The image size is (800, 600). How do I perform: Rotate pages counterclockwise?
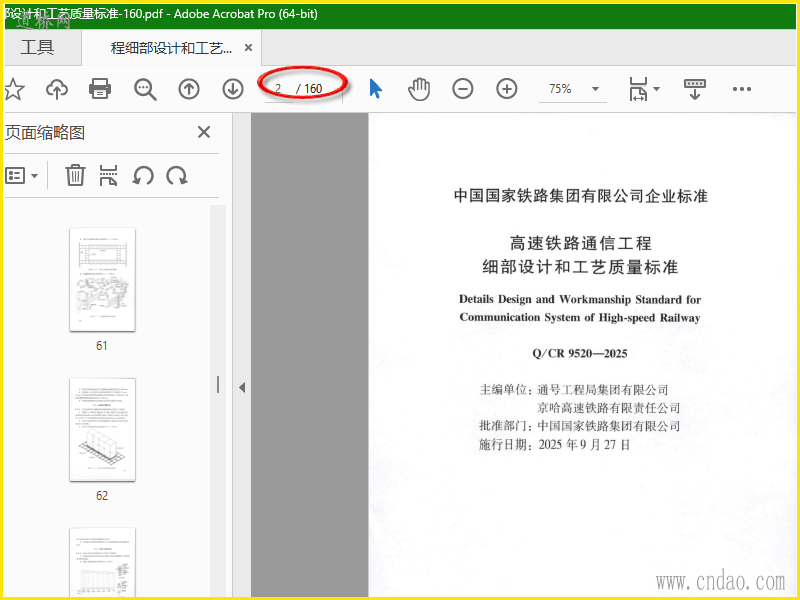143,176
